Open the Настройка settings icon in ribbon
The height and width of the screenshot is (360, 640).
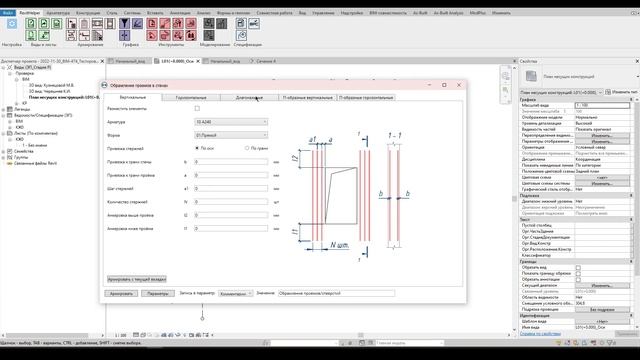[12, 24]
